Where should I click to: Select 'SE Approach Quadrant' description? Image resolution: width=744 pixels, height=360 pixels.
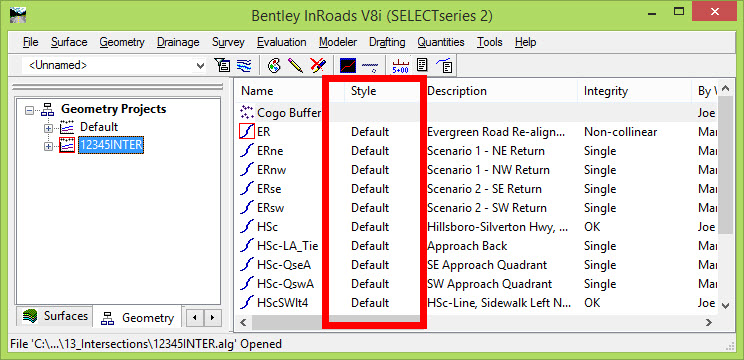(487, 265)
